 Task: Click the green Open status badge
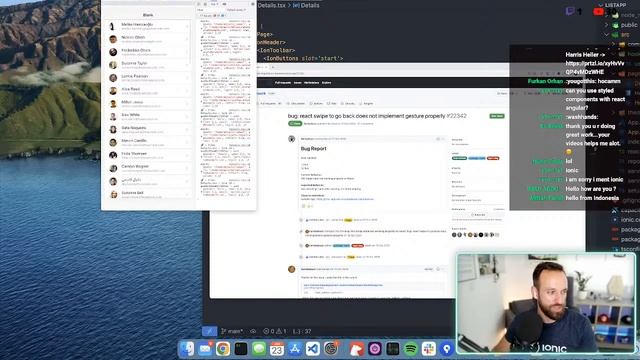295,123
